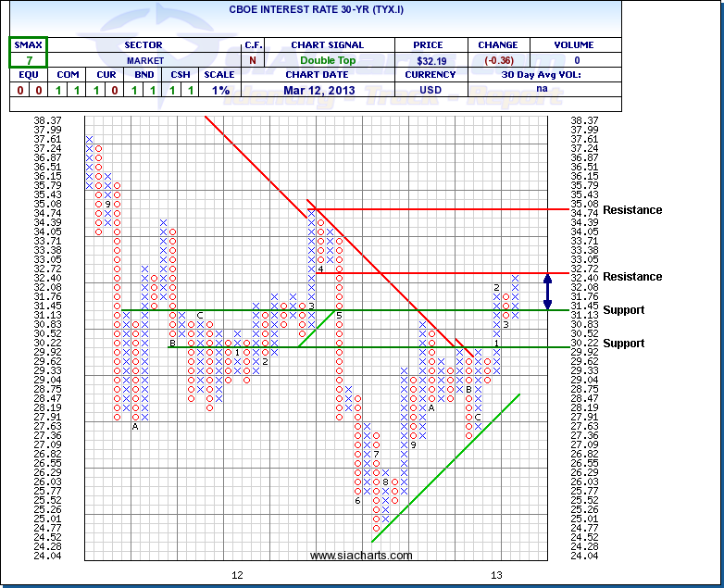
Task: Click the C.F. value N
Action: [x=252, y=60]
